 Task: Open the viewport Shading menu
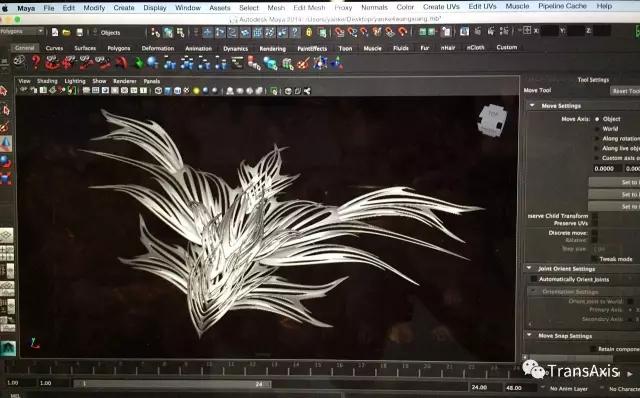tap(47, 81)
